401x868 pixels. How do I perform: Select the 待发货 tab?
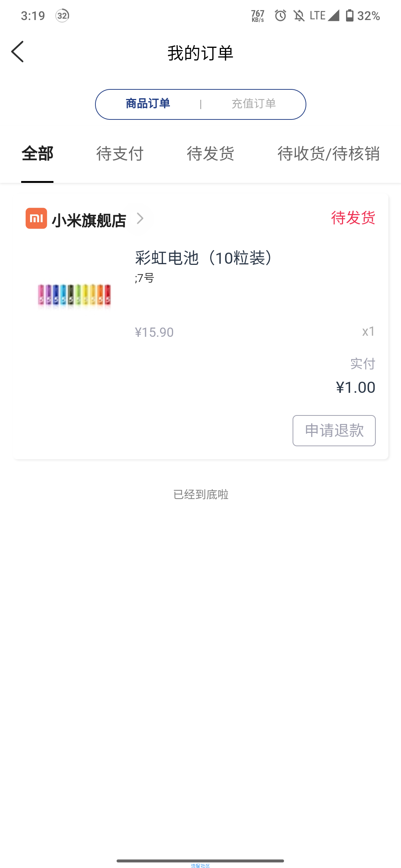[x=211, y=154]
